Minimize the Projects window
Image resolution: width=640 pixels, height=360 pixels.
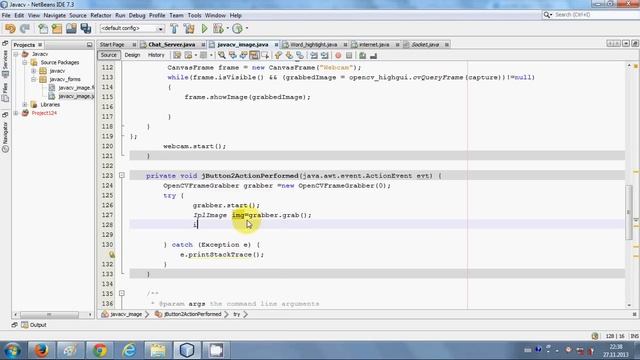pyautogui.click(x=89, y=44)
